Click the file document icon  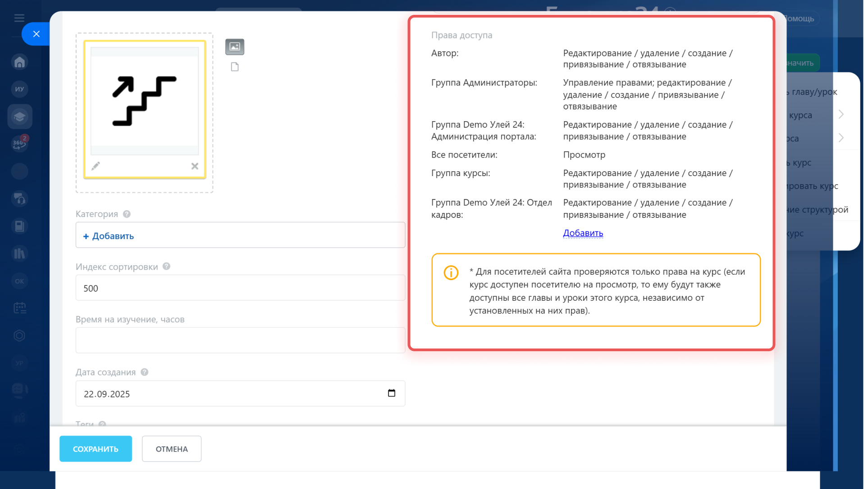[x=234, y=67]
